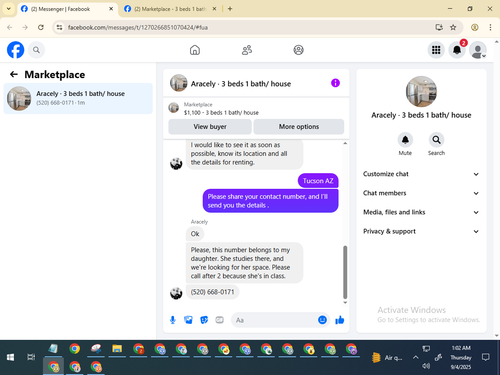Viewport: 500px width, 375px height.
Task: Open the Chrome three-dot menu
Action: coord(490,27)
